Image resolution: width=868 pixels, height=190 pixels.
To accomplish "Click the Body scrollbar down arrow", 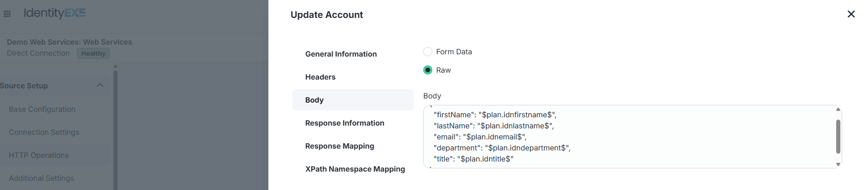I will click(x=838, y=164).
